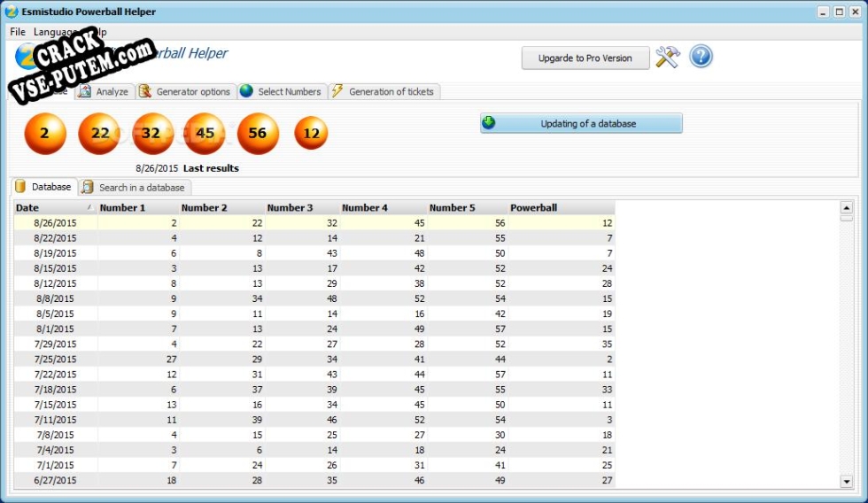The width and height of the screenshot is (868, 503).
Task: Select the 7/1/2015 row
Action: pyautogui.click(x=314, y=465)
